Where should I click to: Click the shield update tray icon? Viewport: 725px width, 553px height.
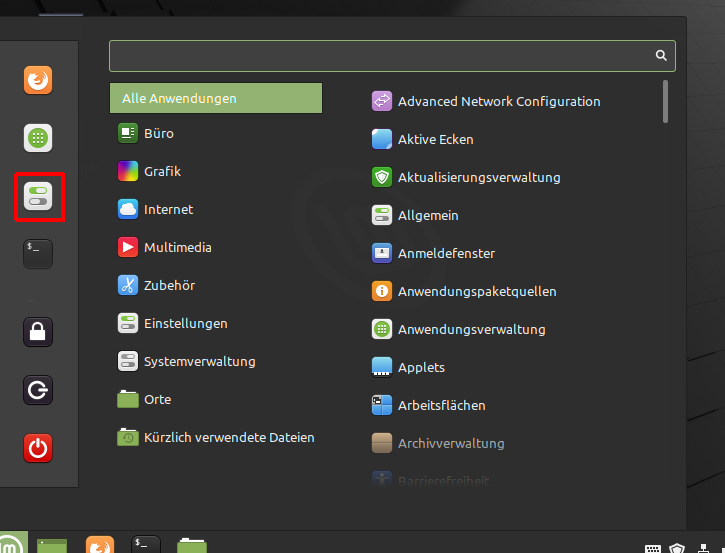click(677, 548)
